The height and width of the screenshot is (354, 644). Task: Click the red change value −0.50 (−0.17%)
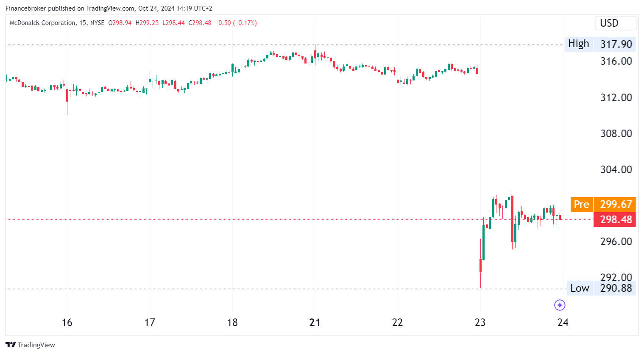coord(236,23)
